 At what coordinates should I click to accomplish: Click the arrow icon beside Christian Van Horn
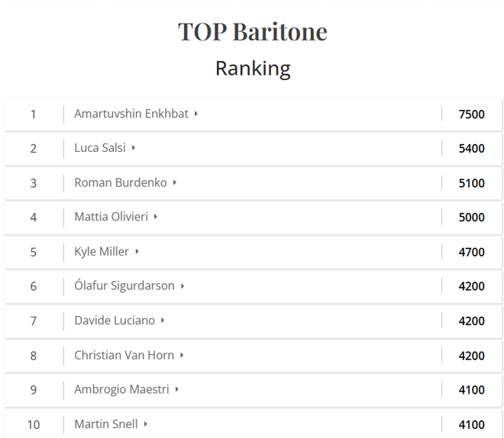182,355
